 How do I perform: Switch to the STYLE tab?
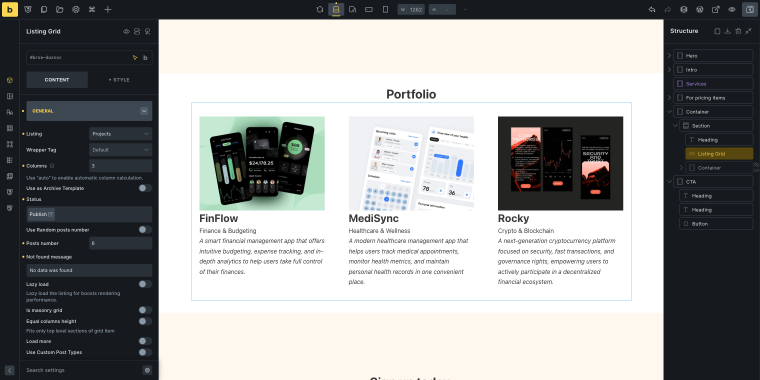point(119,80)
